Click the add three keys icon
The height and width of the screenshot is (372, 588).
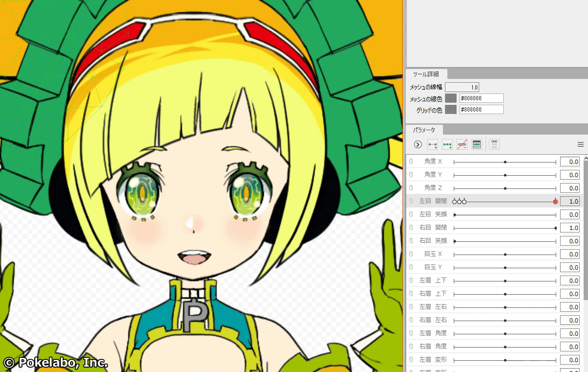coord(447,144)
